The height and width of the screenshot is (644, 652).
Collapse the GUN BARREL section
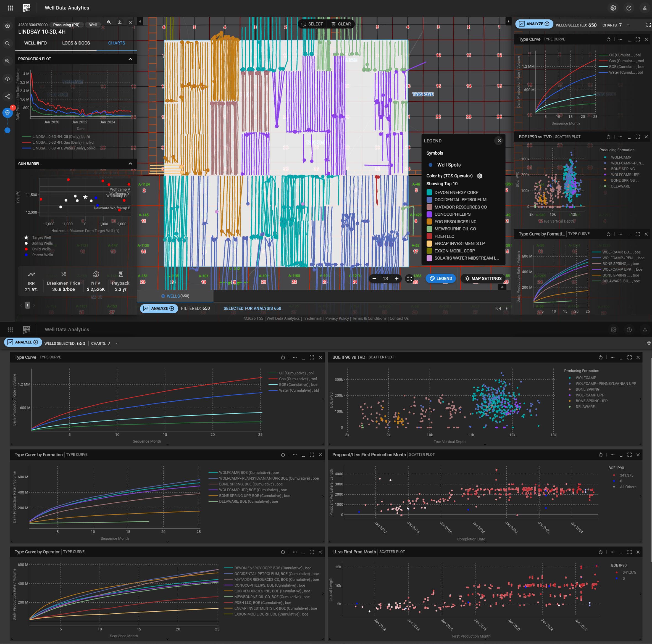130,164
